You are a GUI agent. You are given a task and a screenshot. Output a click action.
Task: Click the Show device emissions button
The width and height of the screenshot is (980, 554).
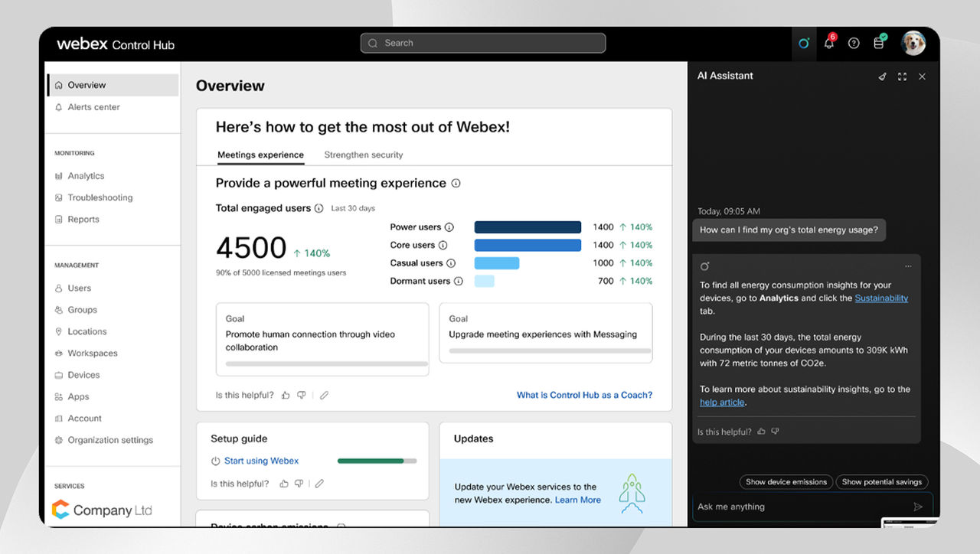[x=786, y=482]
